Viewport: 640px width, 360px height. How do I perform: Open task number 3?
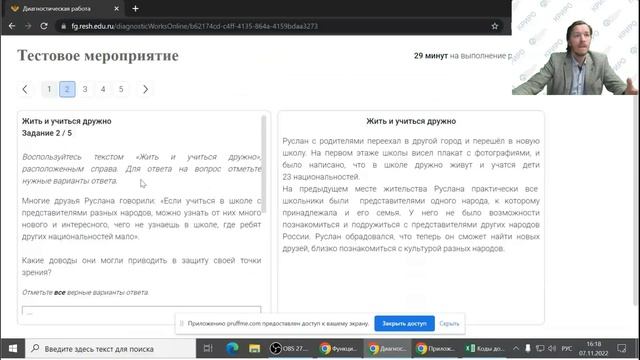coord(85,89)
